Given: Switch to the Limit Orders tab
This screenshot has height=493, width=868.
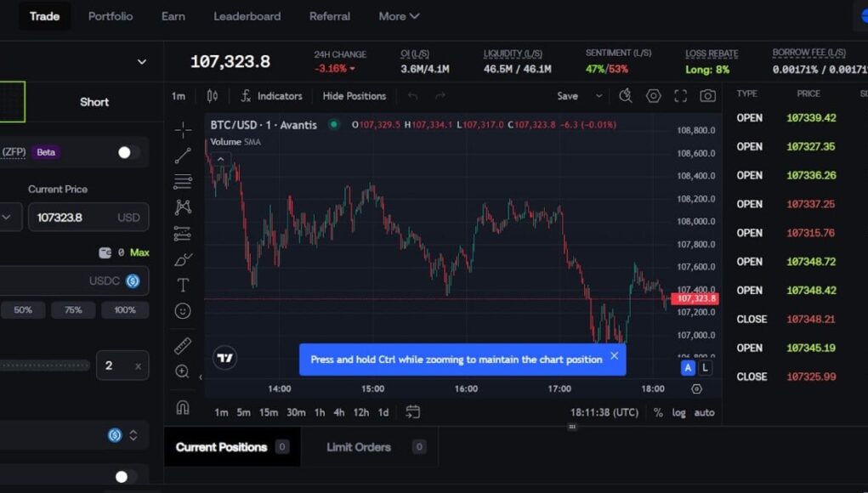Looking at the screenshot, I should [359, 447].
